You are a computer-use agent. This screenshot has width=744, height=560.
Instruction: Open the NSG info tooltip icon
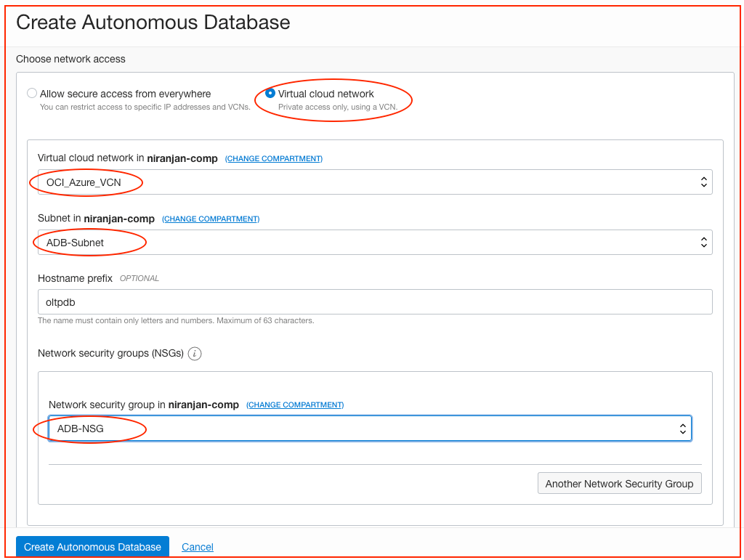click(193, 354)
